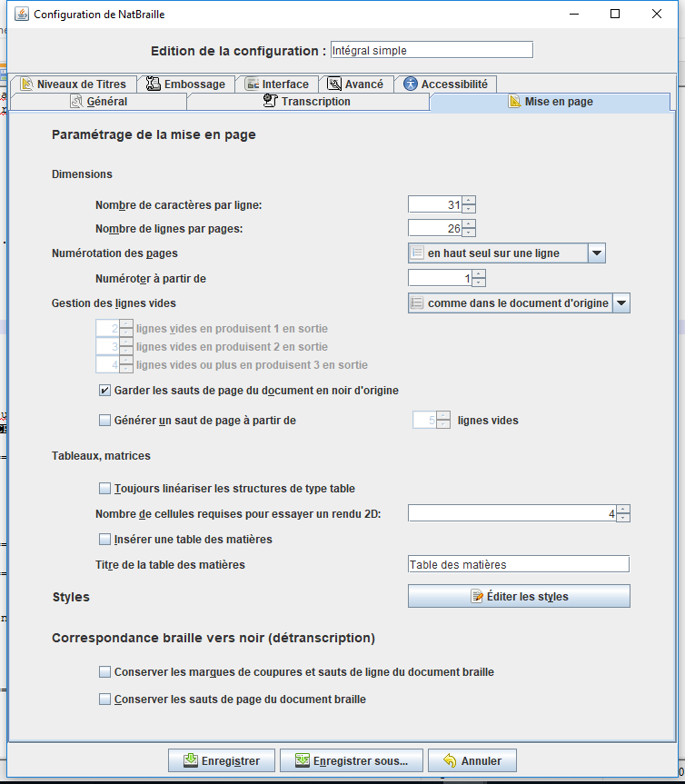The height and width of the screenshot is (784, 685).
Task: Click the Java icon in the title bar
Action: pos(22,14)
